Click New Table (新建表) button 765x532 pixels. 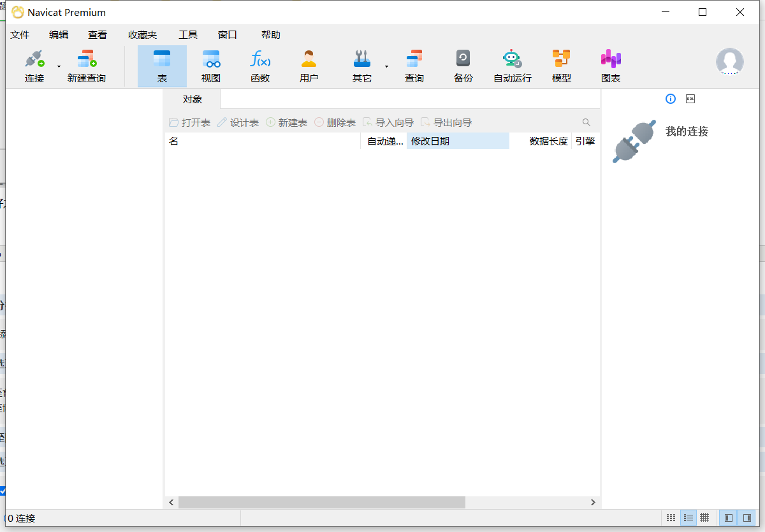(286, 122)
